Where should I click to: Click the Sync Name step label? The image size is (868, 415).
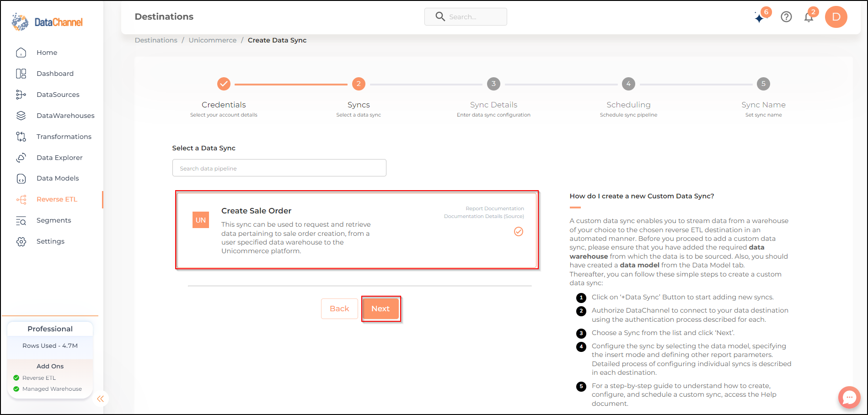pos(763,105)
